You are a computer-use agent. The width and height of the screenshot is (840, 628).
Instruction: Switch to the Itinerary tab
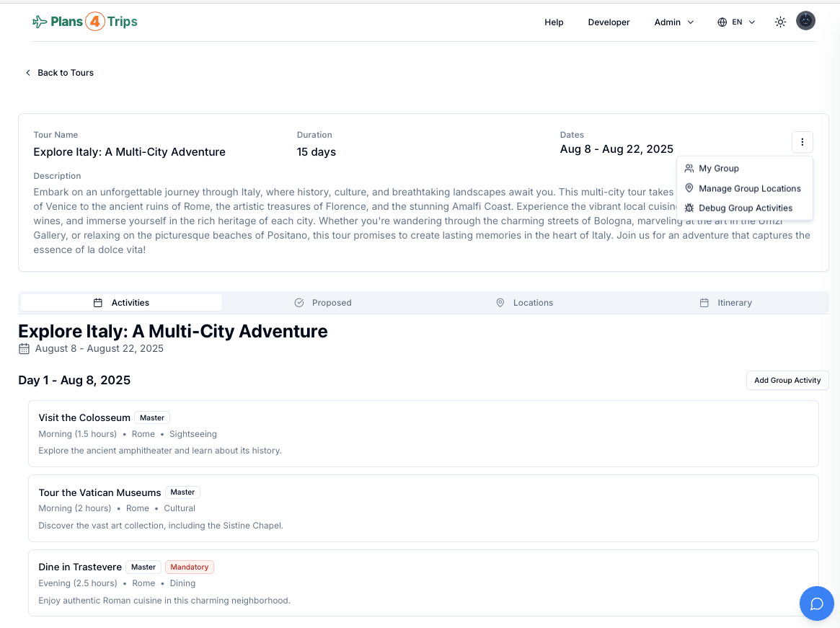click(x=733, y=303)
